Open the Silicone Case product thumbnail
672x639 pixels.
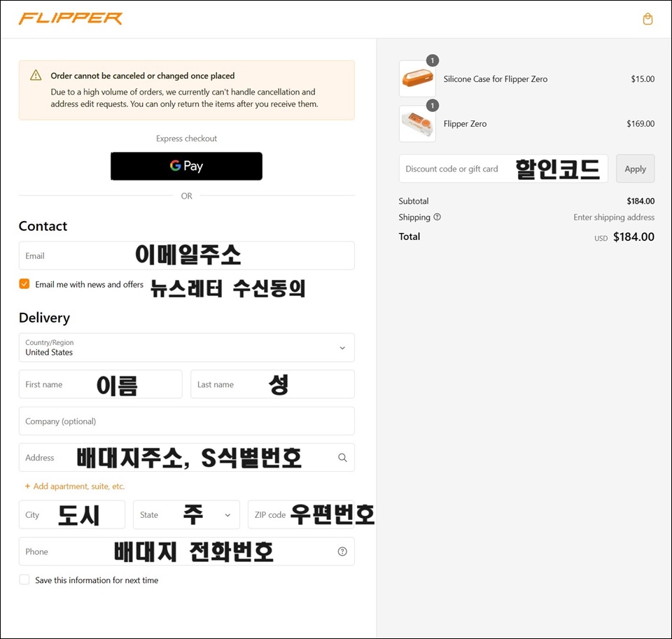(x=417, y=79)
